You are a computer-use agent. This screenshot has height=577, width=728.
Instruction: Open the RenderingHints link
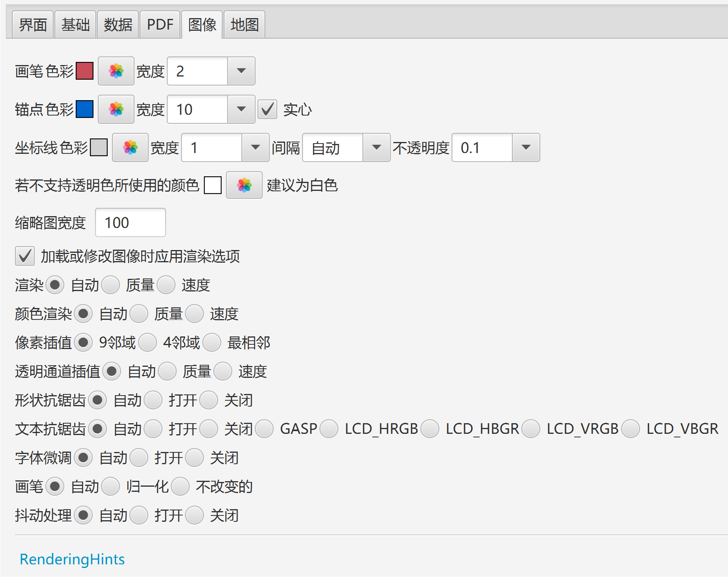72,559
